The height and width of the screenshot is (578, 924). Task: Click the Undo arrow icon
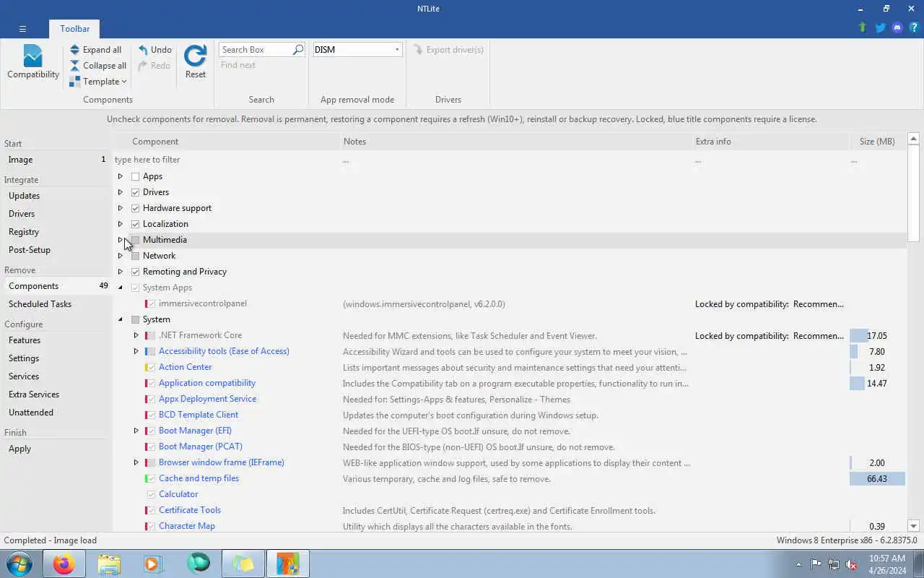point(143,50)
